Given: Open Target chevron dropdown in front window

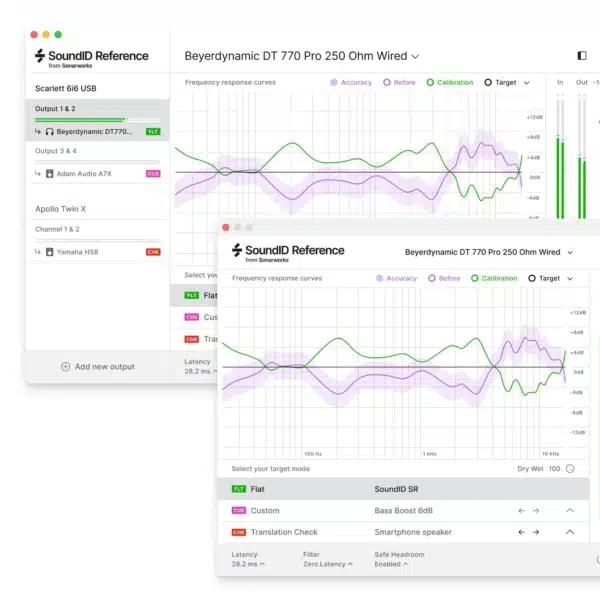Looking at the screenshot, I should [x=570, y=279].
